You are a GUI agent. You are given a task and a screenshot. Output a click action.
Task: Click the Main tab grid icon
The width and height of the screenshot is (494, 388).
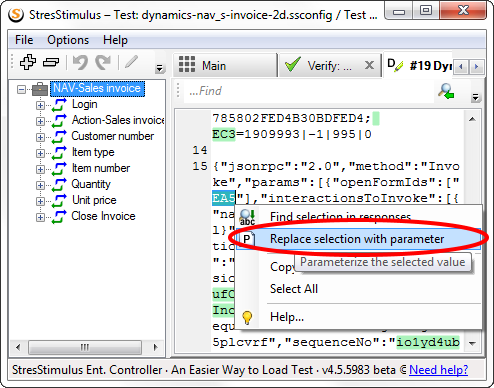tap(187, 64)
